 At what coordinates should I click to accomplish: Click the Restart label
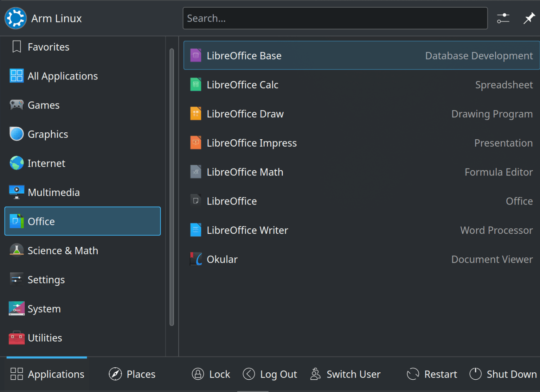click(x=440, y=374)
